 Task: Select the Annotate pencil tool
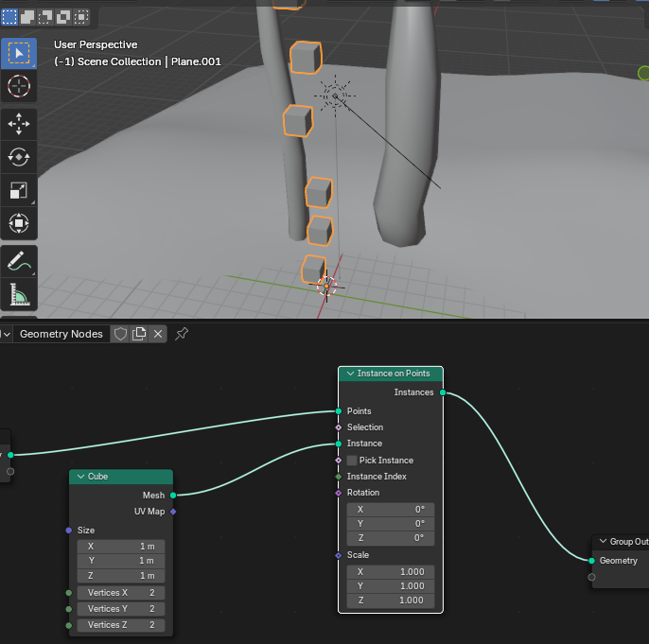coord(19,261)
